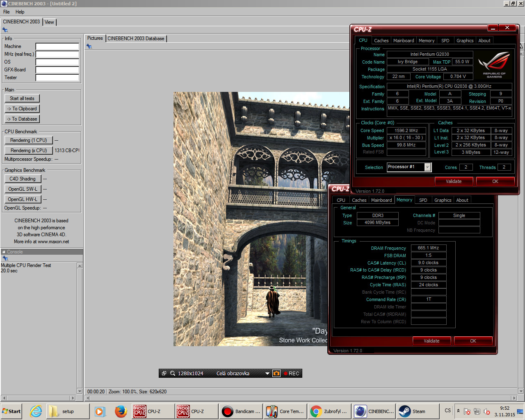Launch Windows Media Player from taskbar
This screenshot has width=525, height=420.
tap(100, 411)
